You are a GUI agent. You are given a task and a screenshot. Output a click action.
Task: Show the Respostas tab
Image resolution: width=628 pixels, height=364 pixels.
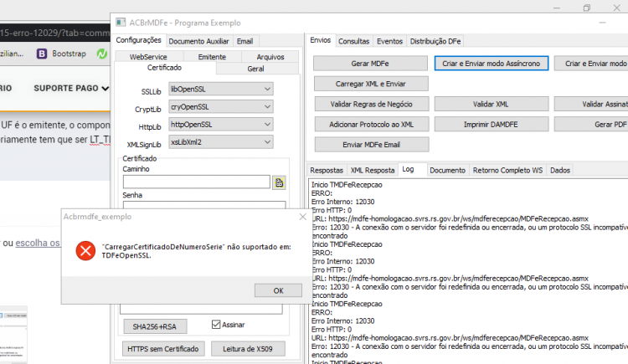(x=327, y=170)
